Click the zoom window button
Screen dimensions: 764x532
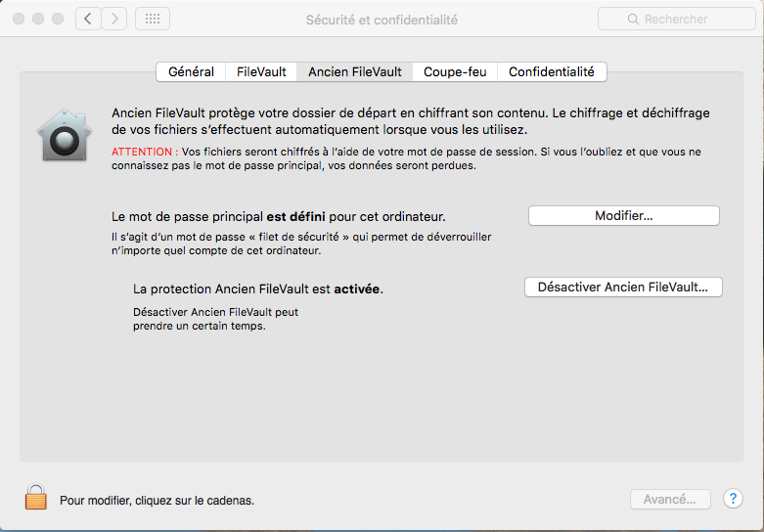point(58,19)
